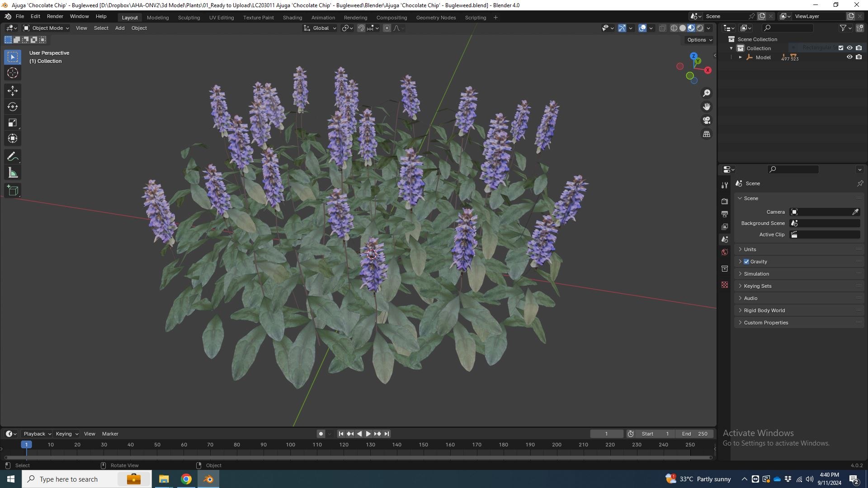Choose the Transform tool

click(13, 138)
